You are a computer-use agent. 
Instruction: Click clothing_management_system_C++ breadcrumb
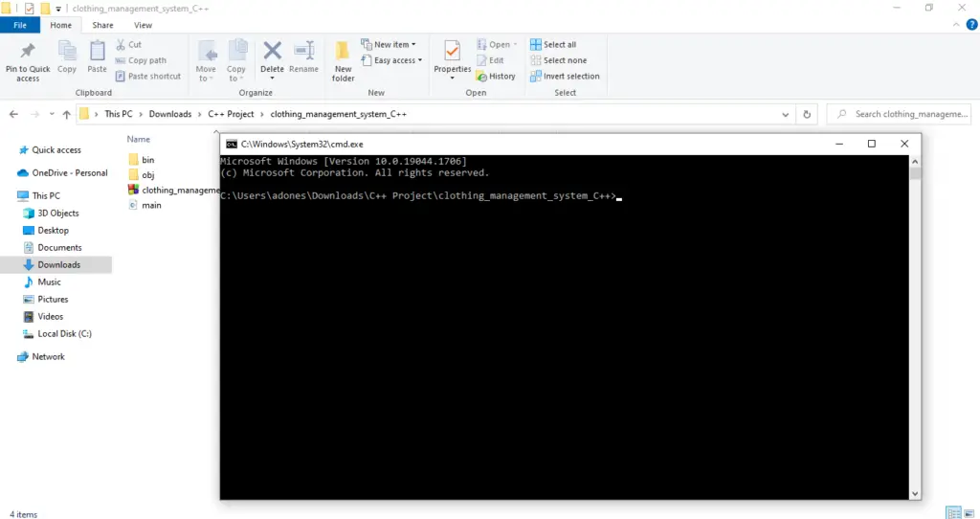click(x=338, y=115)
